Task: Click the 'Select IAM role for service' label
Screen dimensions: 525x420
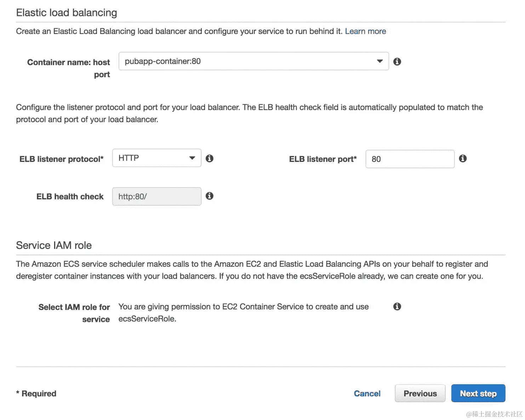Action: pyautogui.click(x=74, y=313)
